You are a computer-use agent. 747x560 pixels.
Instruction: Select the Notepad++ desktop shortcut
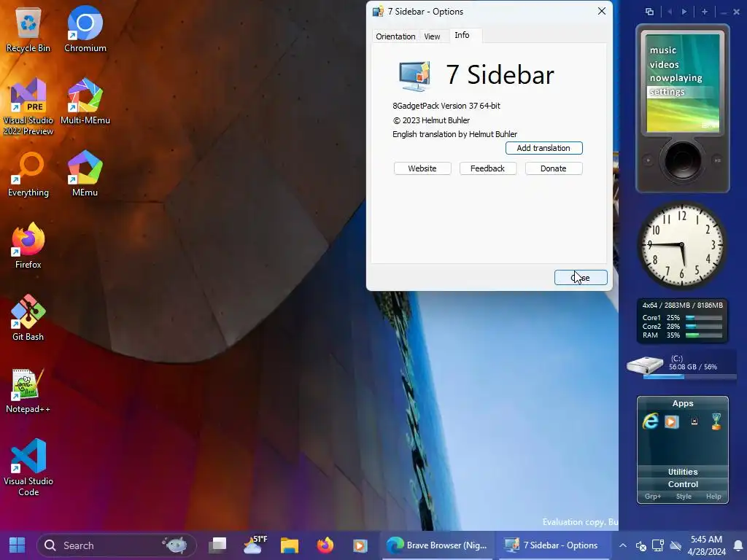pyautogui.click(x=28, y=391)
